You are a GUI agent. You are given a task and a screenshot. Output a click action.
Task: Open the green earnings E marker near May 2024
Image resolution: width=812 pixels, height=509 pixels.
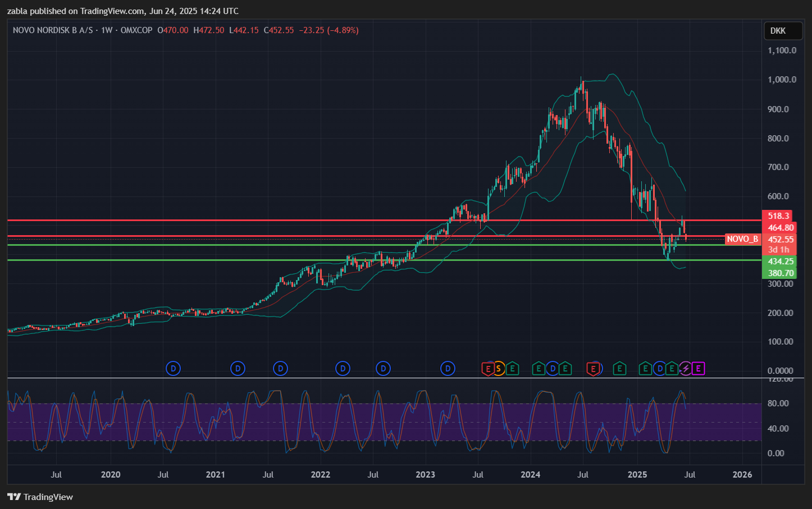(565, 369)
